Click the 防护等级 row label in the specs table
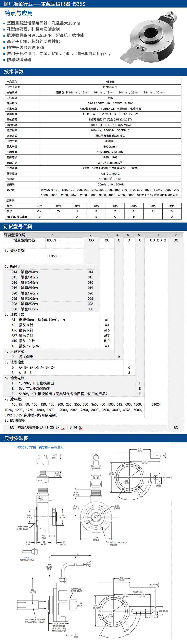Image resolution: width=187 pixels, height=644 pixels. tap(12, 157)
